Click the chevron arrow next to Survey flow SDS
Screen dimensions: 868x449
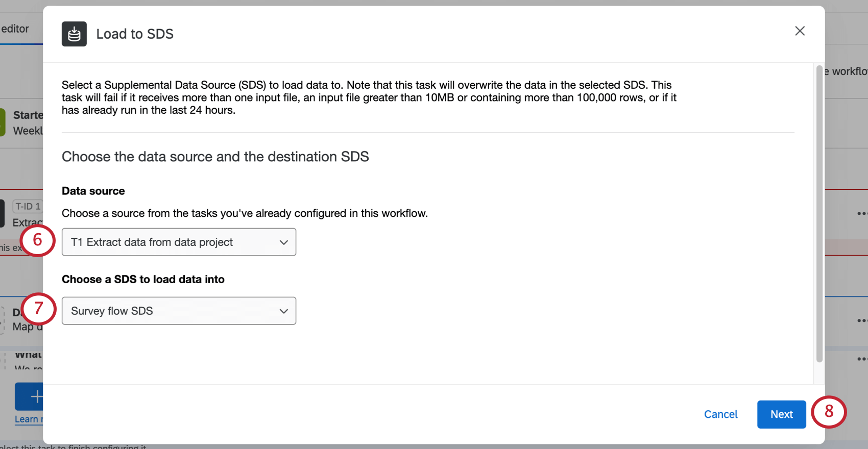[x=284, y=311]
